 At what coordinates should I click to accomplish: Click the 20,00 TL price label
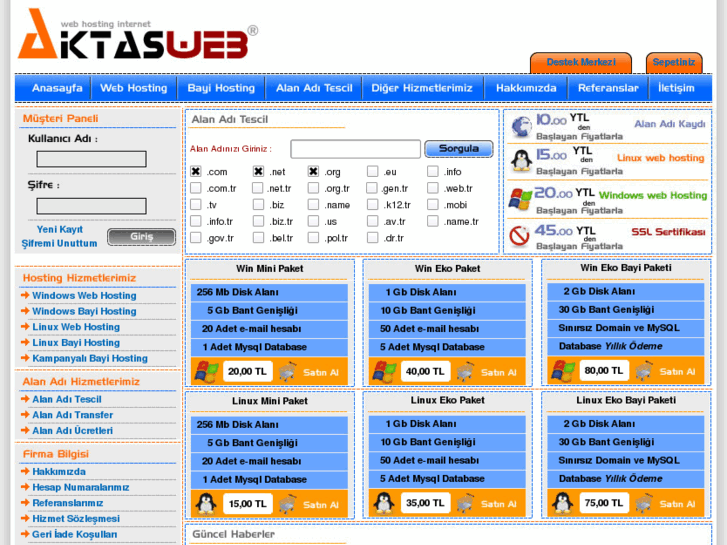(x=248, y=372)
